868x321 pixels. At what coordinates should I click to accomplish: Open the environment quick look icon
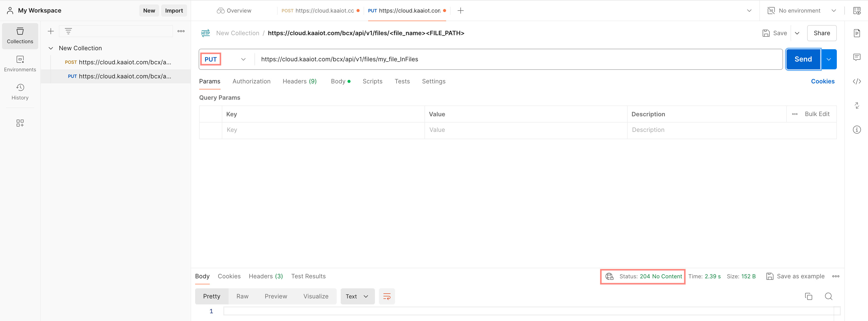(856, 11)
